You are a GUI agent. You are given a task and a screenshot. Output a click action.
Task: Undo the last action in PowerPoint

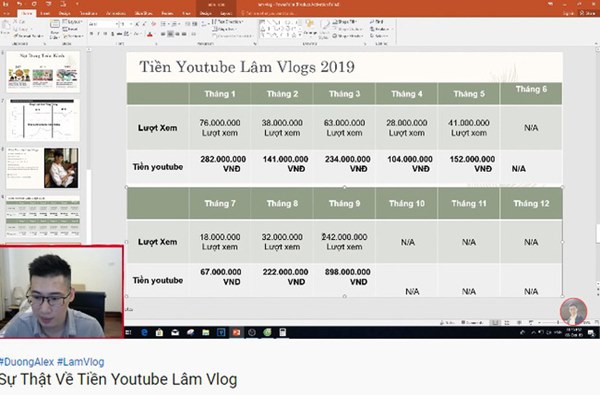[x=20, y=4]
